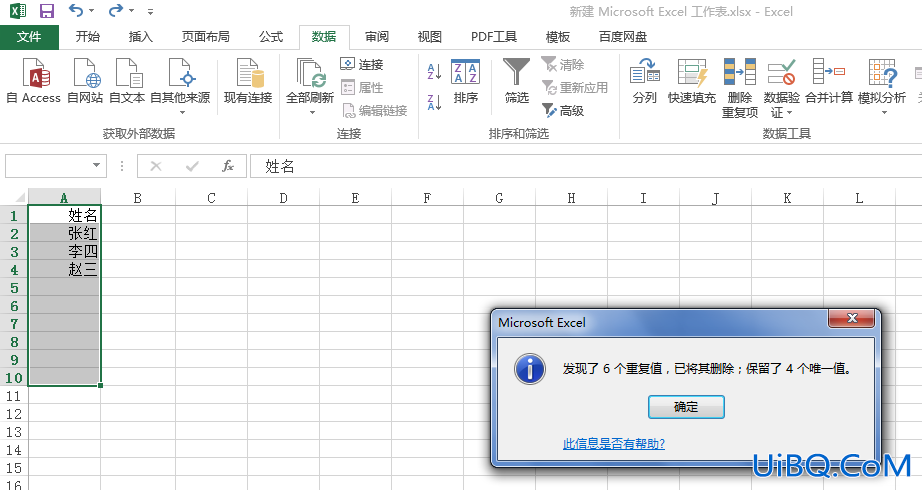Screen dimensions: 922x490
Task: Select column D header
Action: pos(283,198)
